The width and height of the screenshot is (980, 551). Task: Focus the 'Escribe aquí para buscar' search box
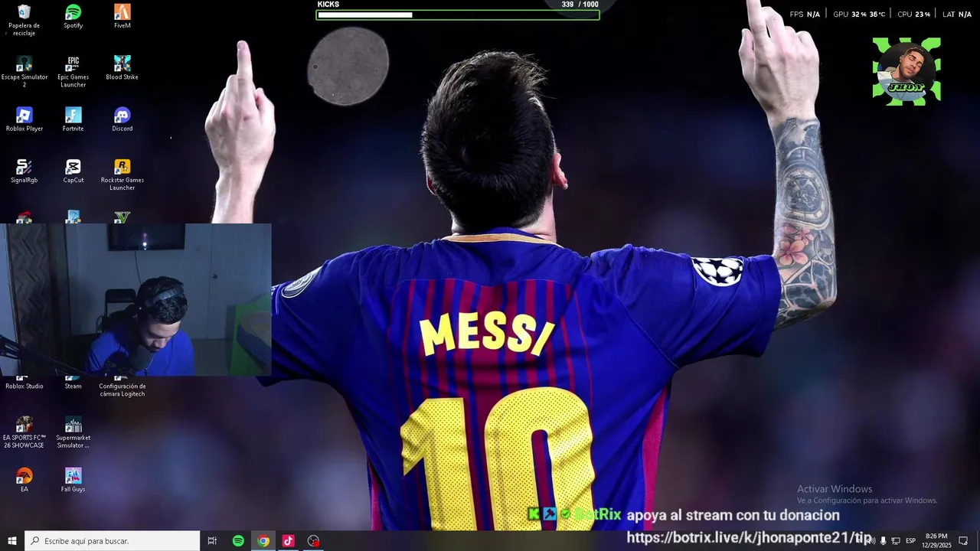113,541
